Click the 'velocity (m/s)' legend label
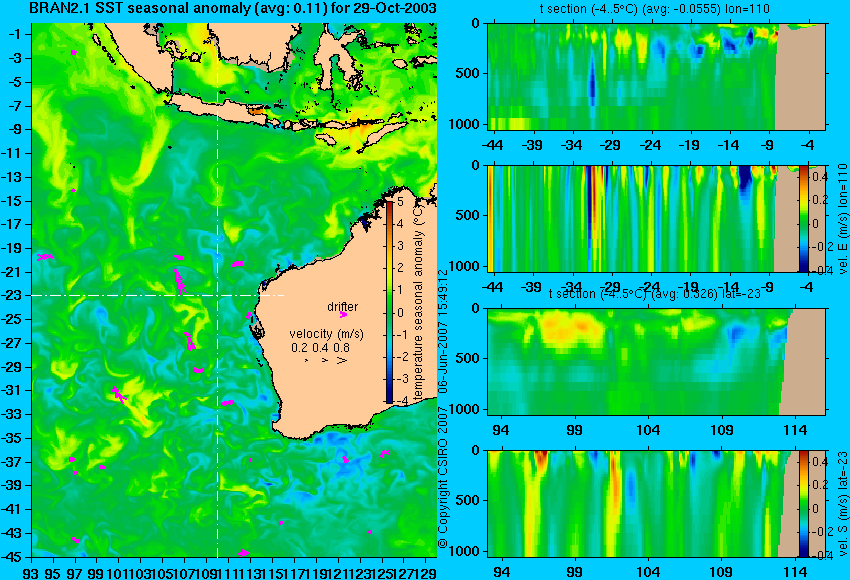The image size is (850, 580). click(x=326, y=334)
